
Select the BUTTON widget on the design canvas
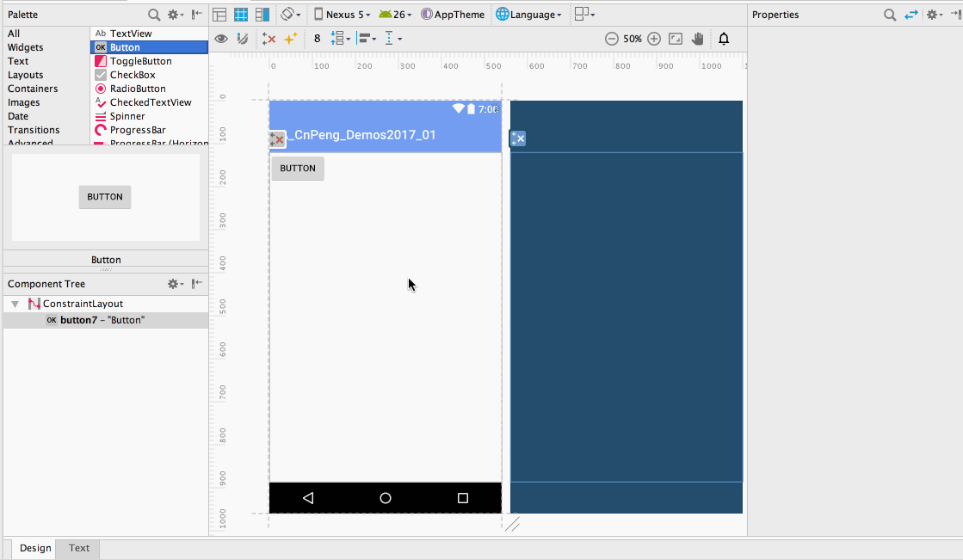(298, 169)
